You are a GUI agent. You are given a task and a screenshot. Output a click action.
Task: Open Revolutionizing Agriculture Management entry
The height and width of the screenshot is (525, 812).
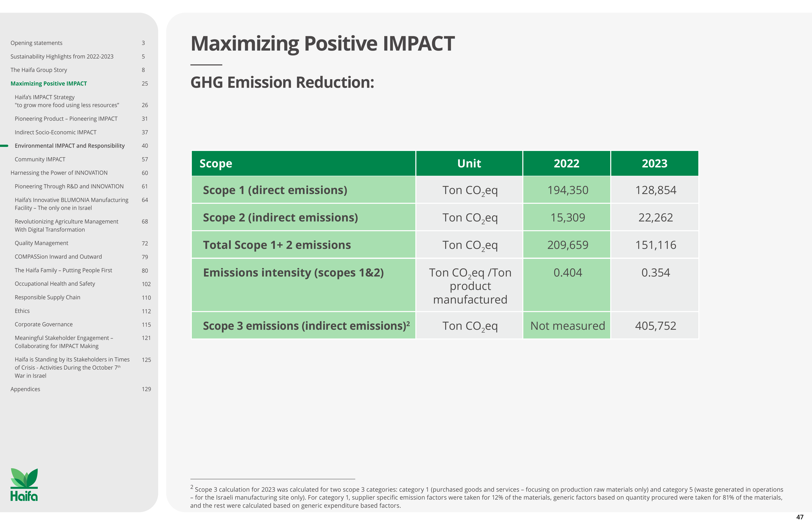[66, 226]
